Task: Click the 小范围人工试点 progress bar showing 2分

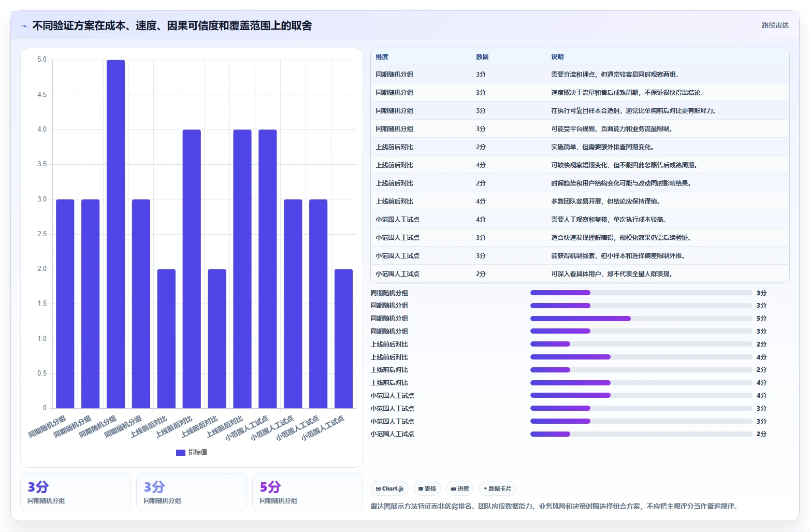Action: [641, 434]
